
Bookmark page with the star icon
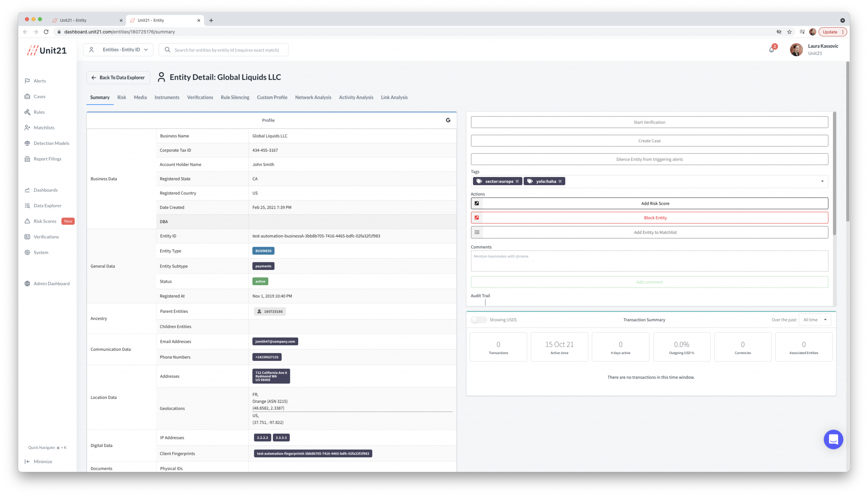[x=789, y=32]
